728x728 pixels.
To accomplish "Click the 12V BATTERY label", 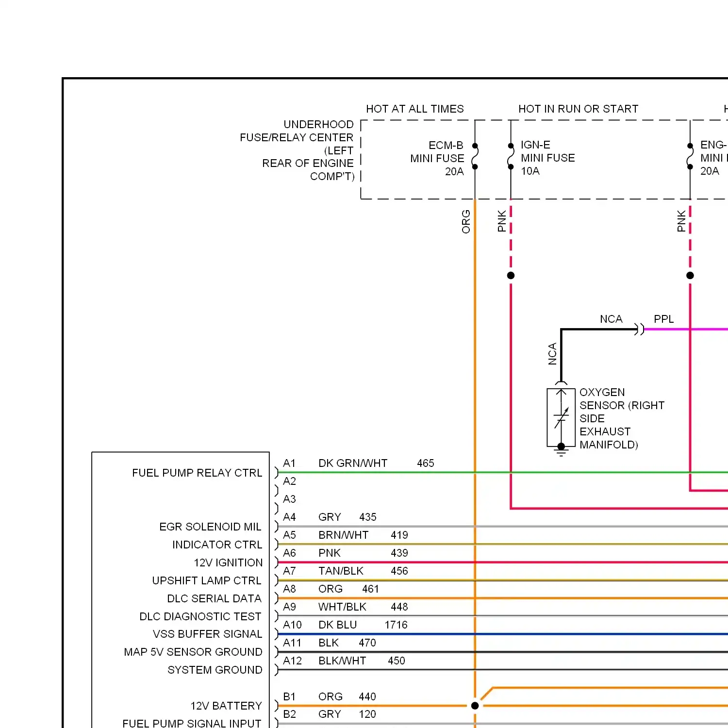I will click(x=226, y=706).
